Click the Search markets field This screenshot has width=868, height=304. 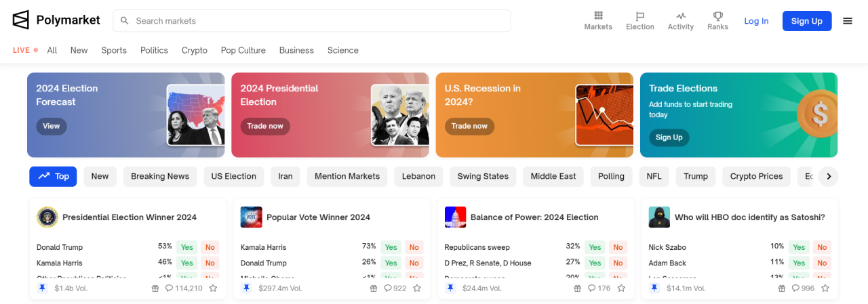click(312, 21)
